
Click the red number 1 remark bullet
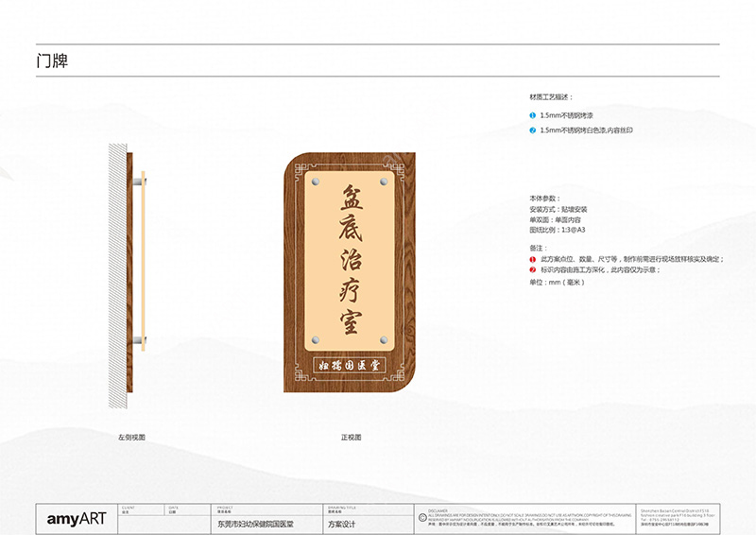[x=533, y=260]
